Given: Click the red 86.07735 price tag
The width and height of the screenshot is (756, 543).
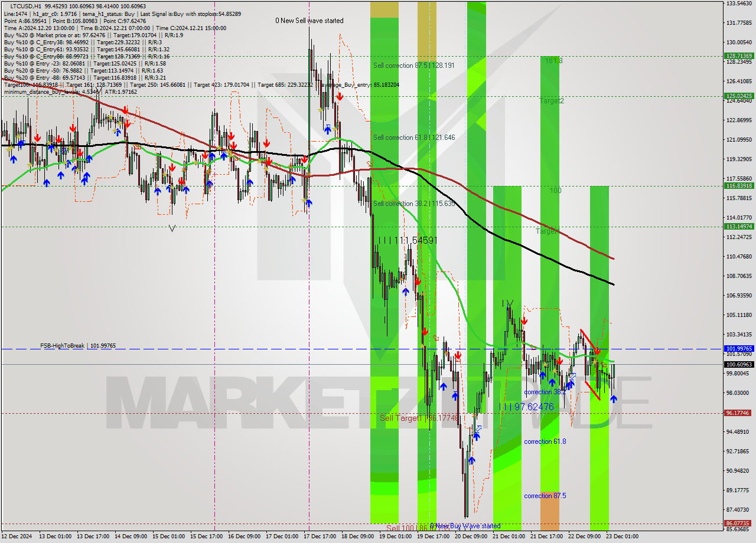Looking at the screenshot, I should pos(739,523).
